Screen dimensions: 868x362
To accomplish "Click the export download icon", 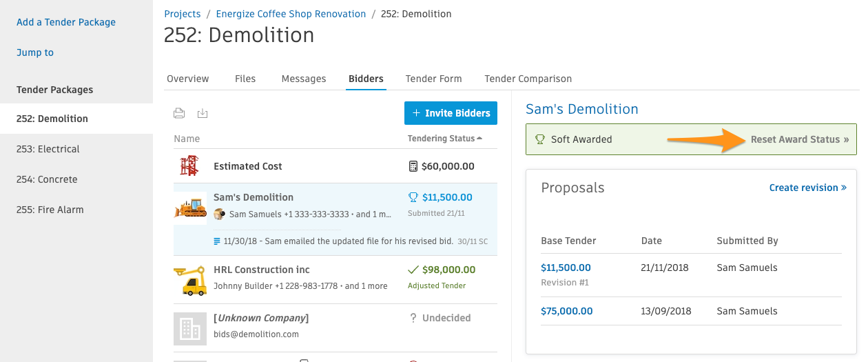I will pos(203,114).
